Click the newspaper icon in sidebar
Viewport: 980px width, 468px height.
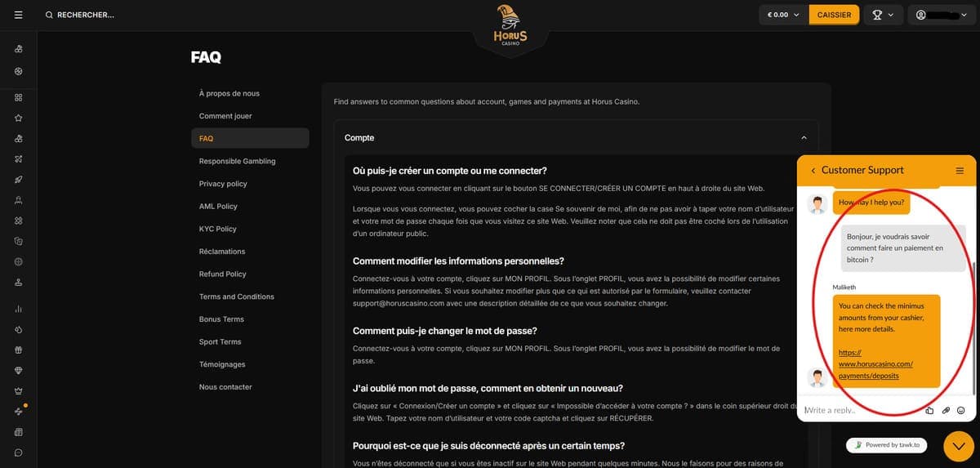click(x=18, y=432)
